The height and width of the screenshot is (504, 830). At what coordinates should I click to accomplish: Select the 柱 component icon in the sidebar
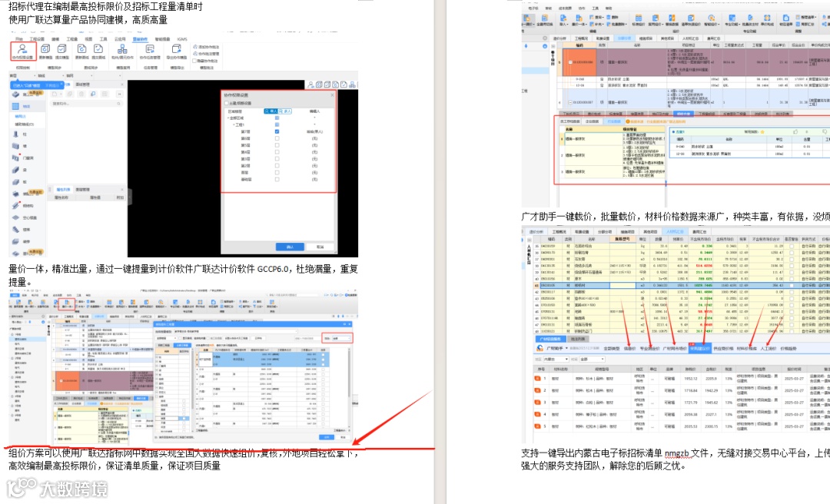tap(15, 134)
